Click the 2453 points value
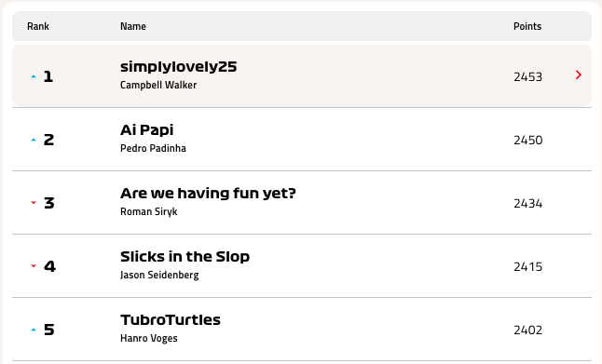602x364 pixels. point(527,77)
